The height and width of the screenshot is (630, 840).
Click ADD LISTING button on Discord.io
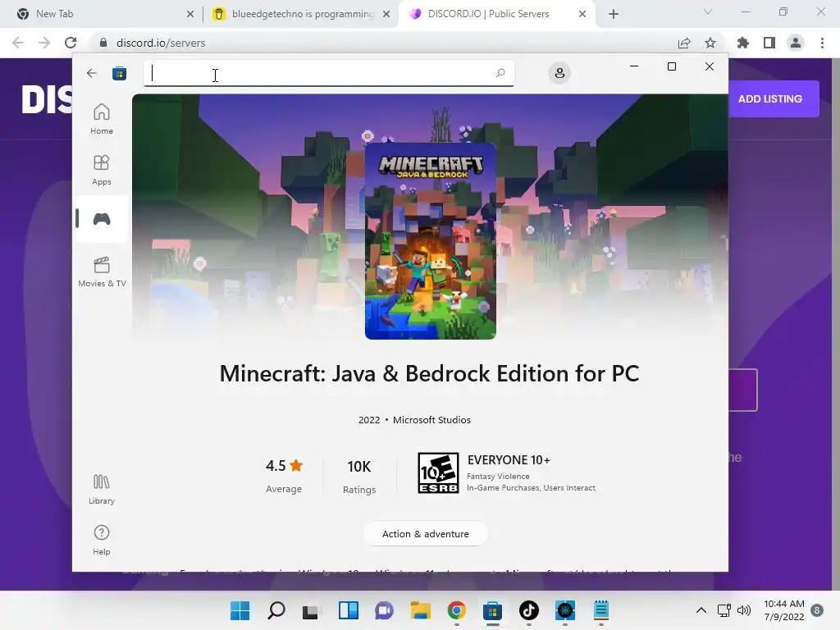774,98
